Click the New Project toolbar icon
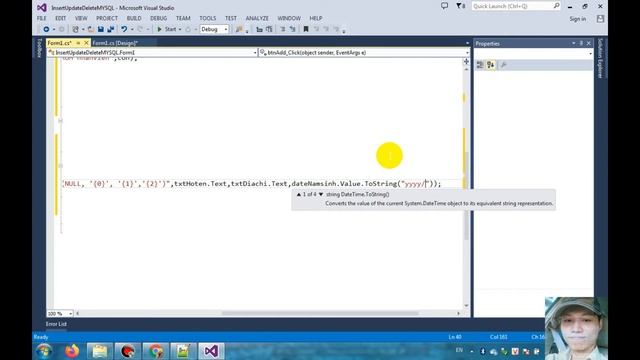 (76, 29)
